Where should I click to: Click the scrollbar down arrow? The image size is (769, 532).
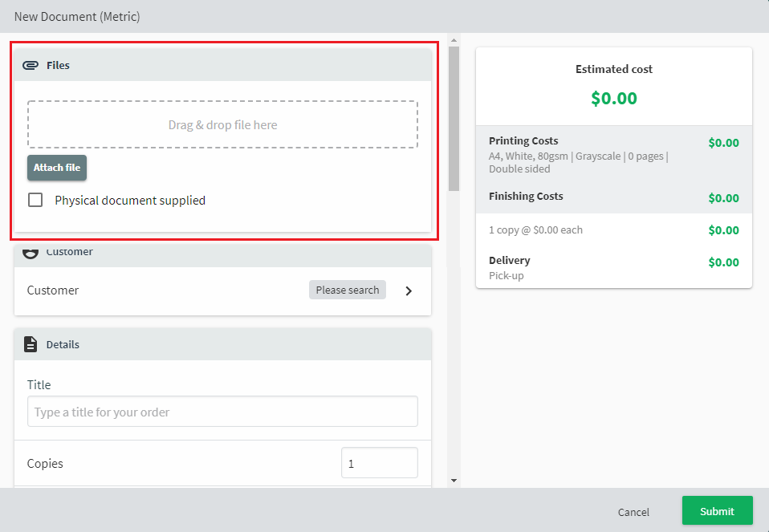click(x=454, y=481)
